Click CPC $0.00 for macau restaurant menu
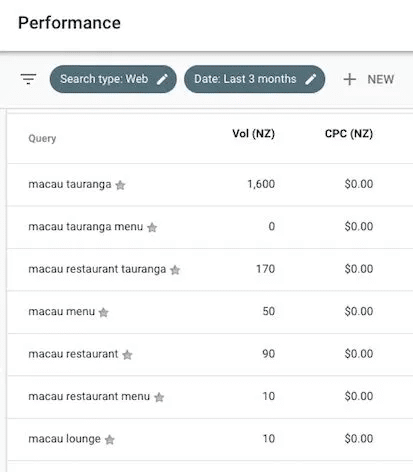 click(x=359, y=396)
